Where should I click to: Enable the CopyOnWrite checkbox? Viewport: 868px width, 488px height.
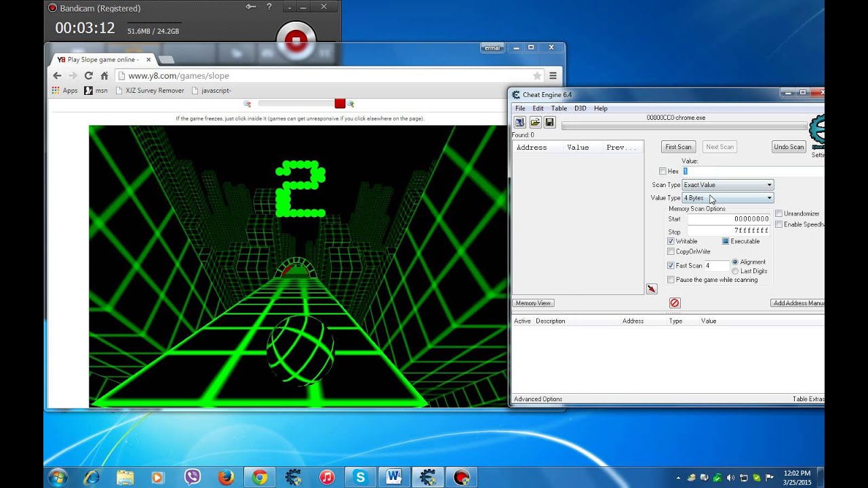tap(671, 251)
